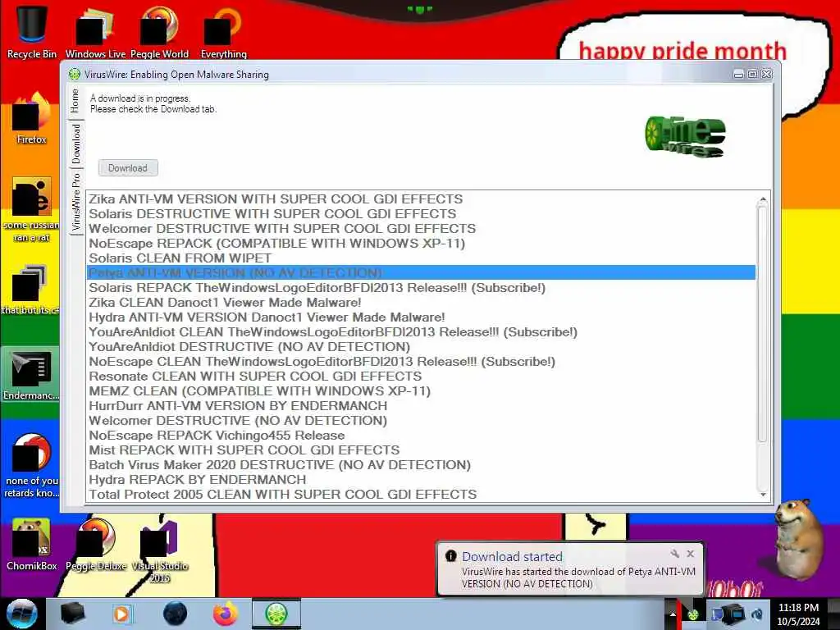Click the Download button
840x630 pixels.
[x=128, y=167]
